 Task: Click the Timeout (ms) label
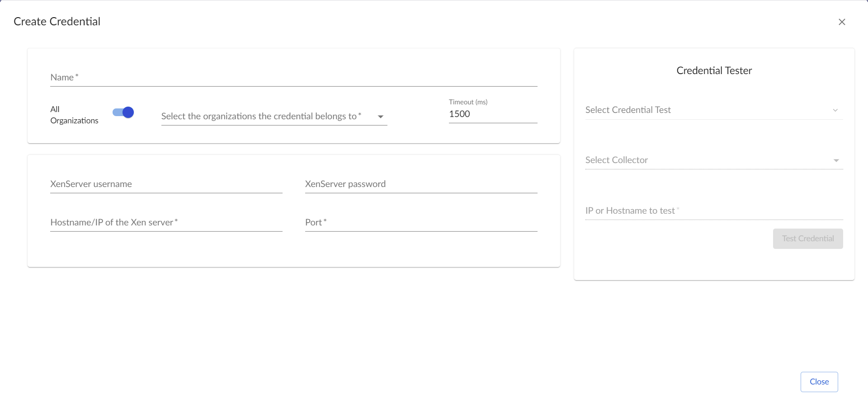468,102
